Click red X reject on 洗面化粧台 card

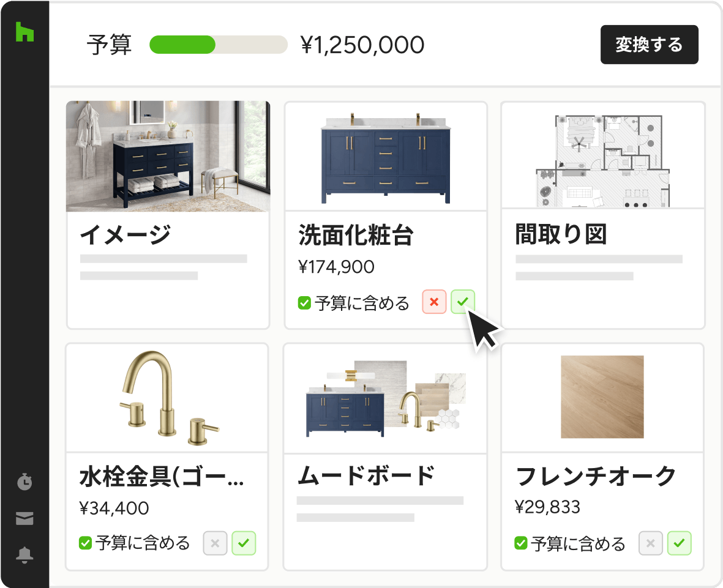coord(434,302)
